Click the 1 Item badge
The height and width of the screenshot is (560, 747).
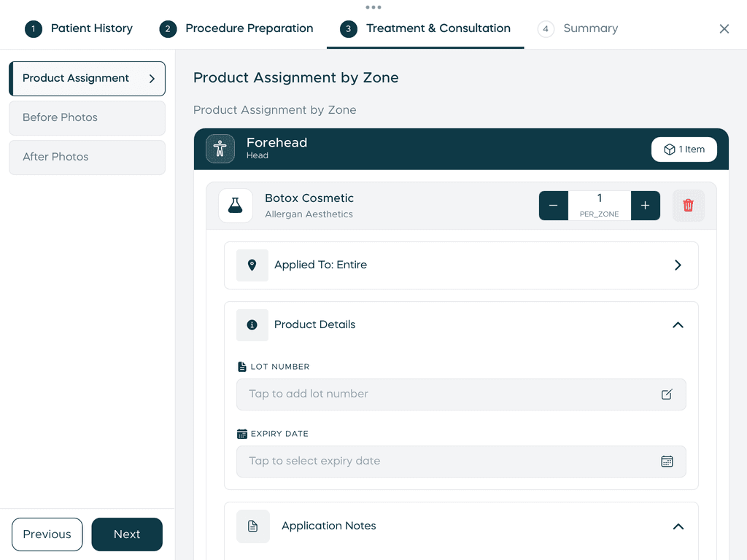[684, 149]
